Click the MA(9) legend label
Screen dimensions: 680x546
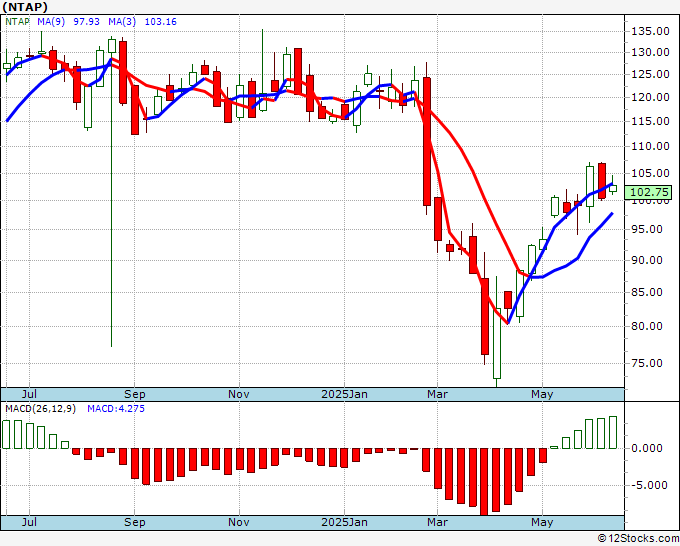click(x=51, y=22)
